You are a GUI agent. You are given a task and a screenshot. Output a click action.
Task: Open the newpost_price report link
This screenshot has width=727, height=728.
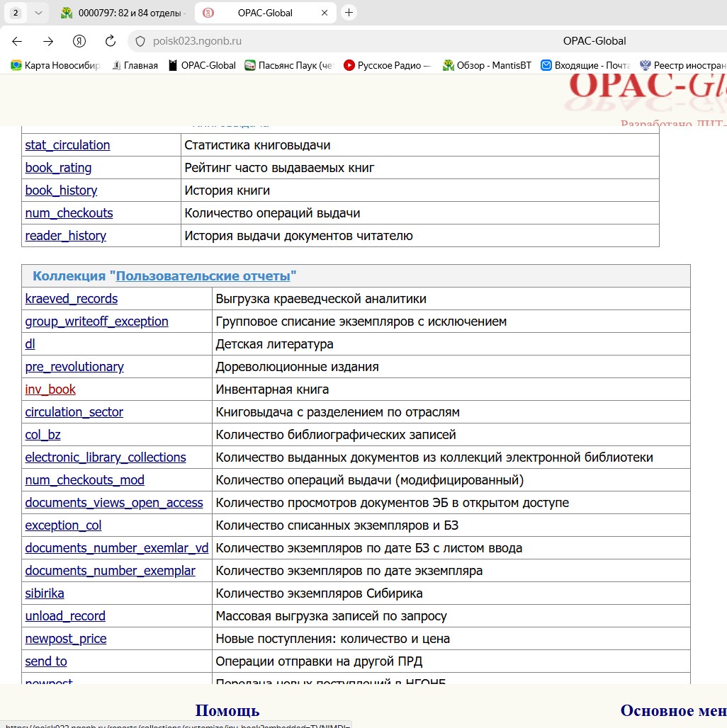coord(65,639)
